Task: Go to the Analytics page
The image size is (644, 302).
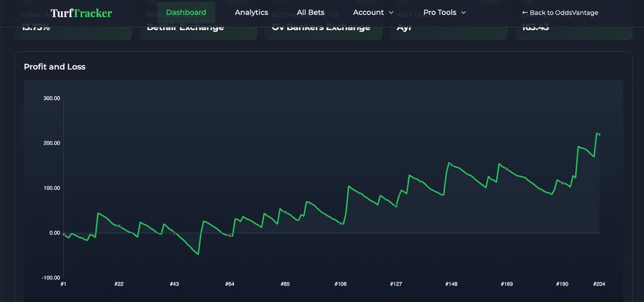Action: [251, 12]
